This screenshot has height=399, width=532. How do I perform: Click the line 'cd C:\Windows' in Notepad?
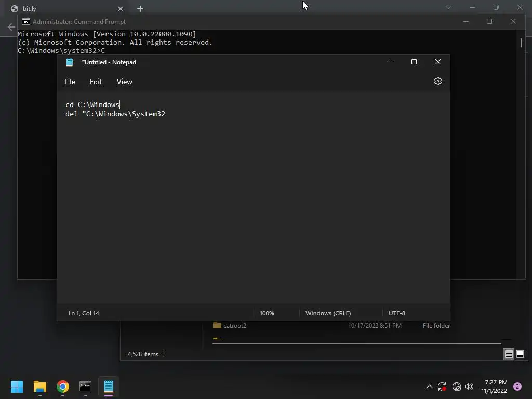(x=92, y=104)
